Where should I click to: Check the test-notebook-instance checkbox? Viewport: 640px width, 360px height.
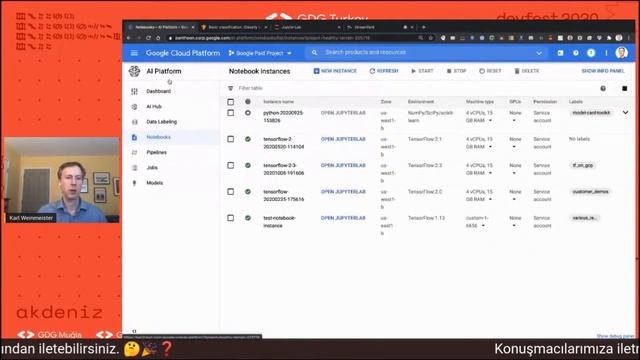[x=231, y=218]
